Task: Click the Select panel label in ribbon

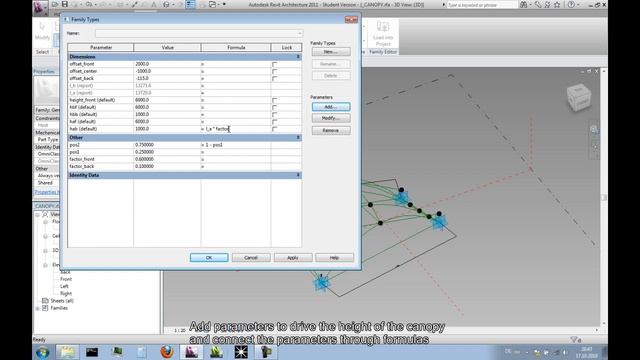Action: point(42,52)
